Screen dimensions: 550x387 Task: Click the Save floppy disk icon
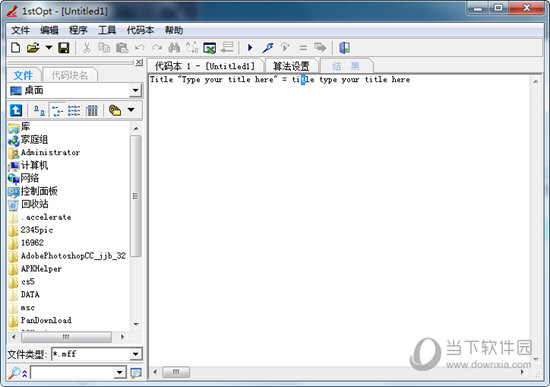click(63, 48)
